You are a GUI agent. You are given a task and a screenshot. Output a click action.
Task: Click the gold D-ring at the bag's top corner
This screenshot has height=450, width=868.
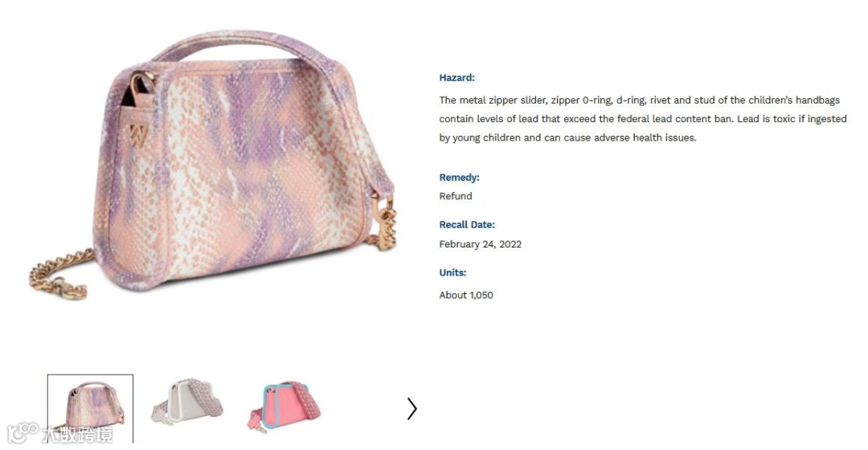pyautogui.click(x=141, y=84)
